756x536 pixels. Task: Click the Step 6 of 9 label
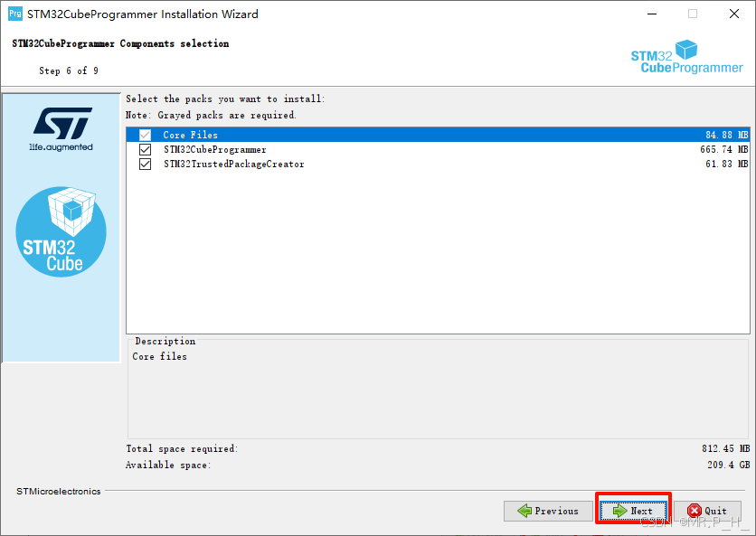point(69,71)
